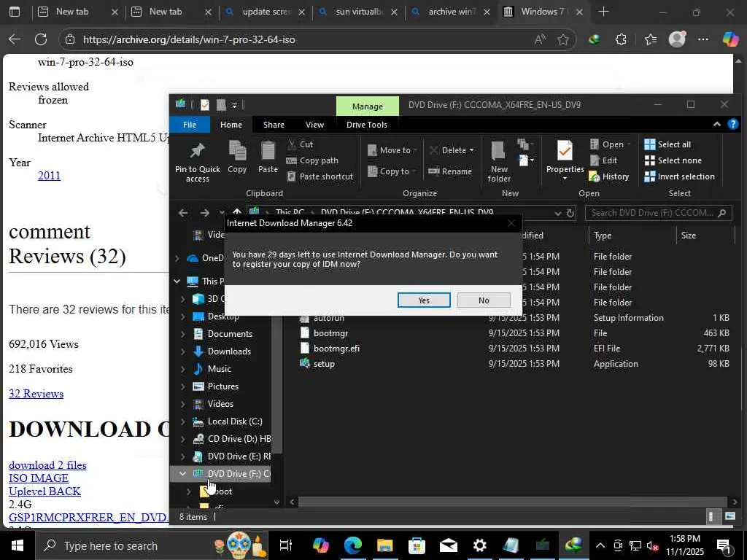Open the browser Extensions puzzle icon

(621, 39)
